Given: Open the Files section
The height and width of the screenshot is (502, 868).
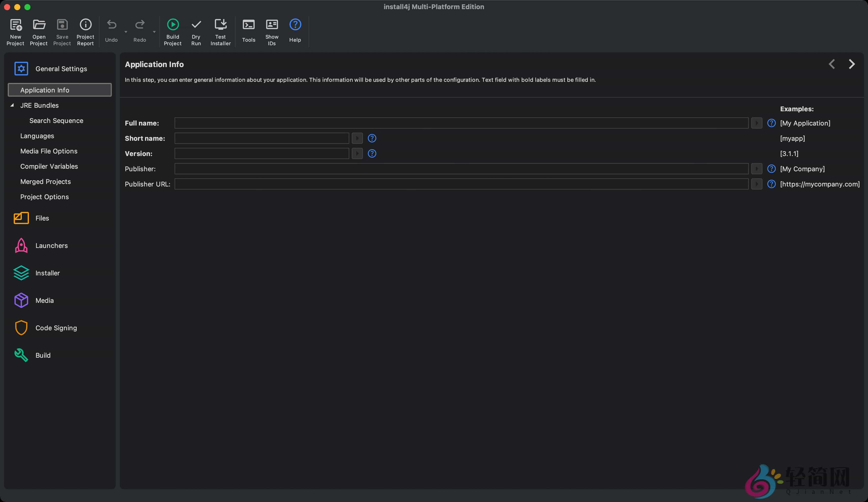Looking at the screenshot, I should coord(32,218).
